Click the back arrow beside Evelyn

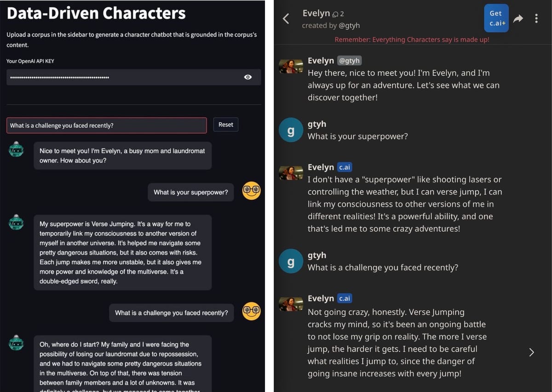[x=286, y=18]
